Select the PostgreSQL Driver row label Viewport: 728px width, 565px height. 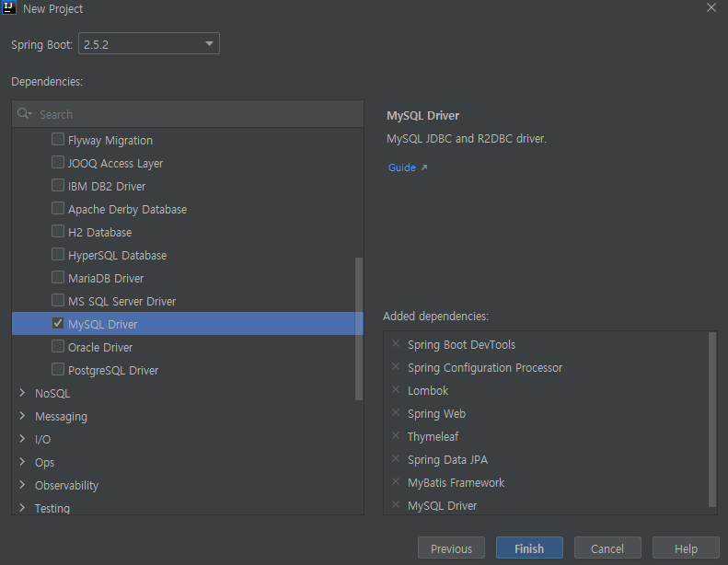pos(113,370)
